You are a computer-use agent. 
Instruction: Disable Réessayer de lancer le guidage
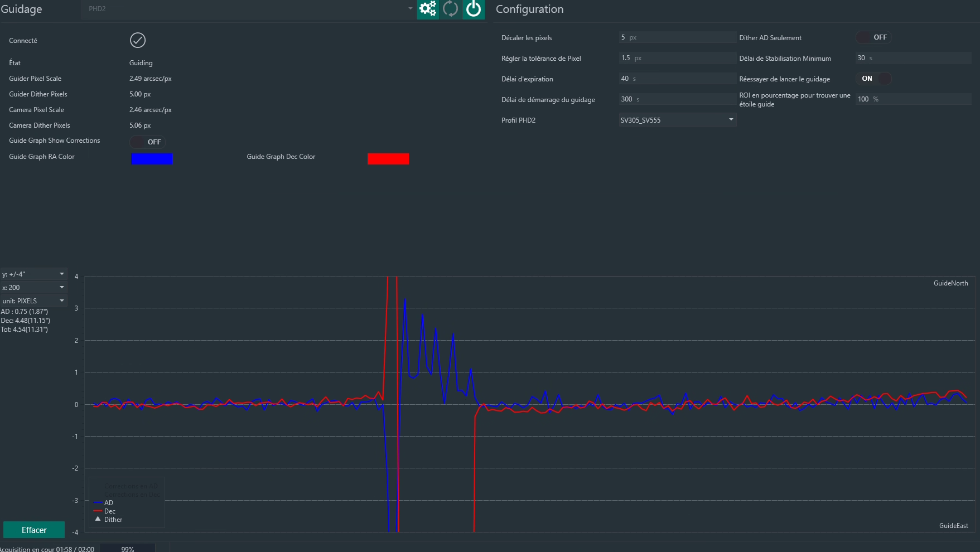(873, 79)
